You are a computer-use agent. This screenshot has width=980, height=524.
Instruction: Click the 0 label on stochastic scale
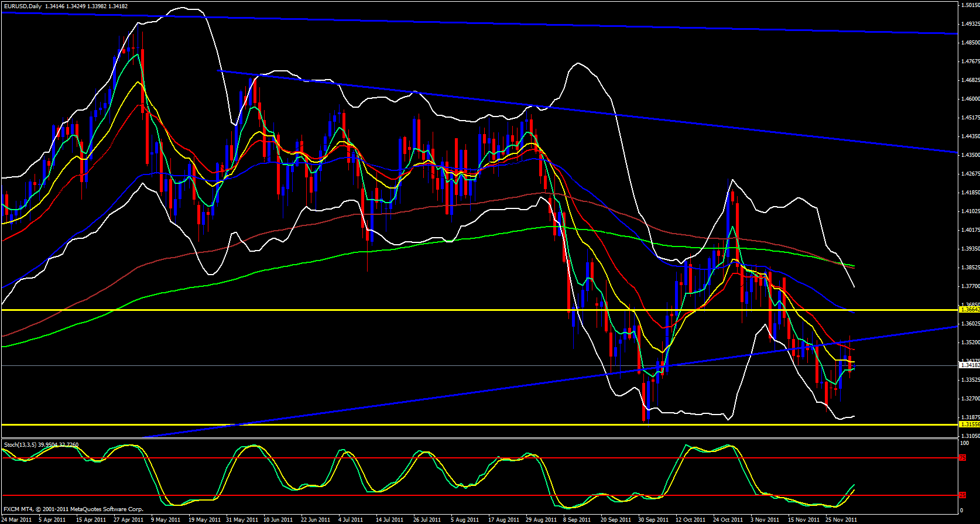click(962, 511)
